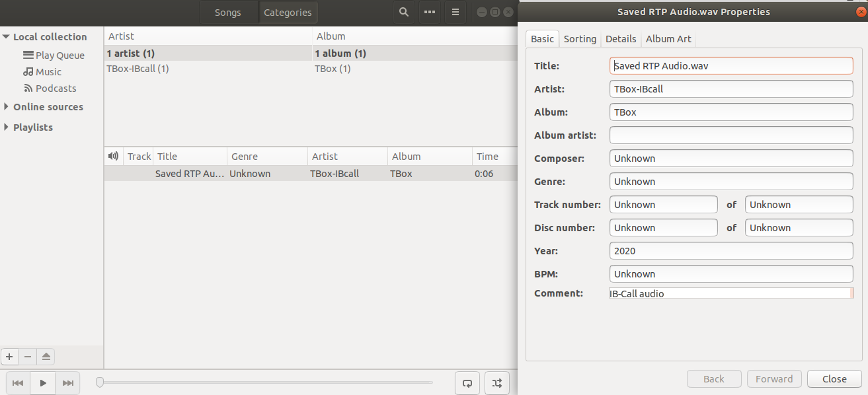Screen dimensions: 868x395
Task: Sort by the Time column header
Action: point(495,157)
